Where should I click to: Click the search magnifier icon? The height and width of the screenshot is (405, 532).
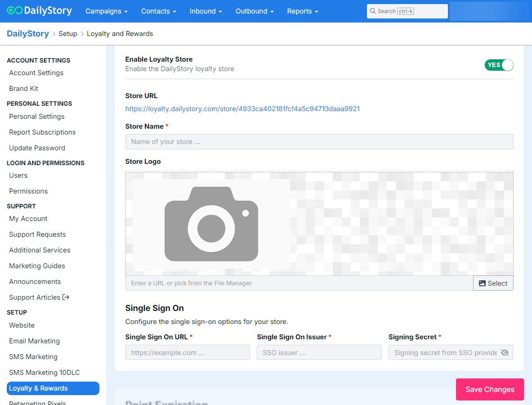373,11
